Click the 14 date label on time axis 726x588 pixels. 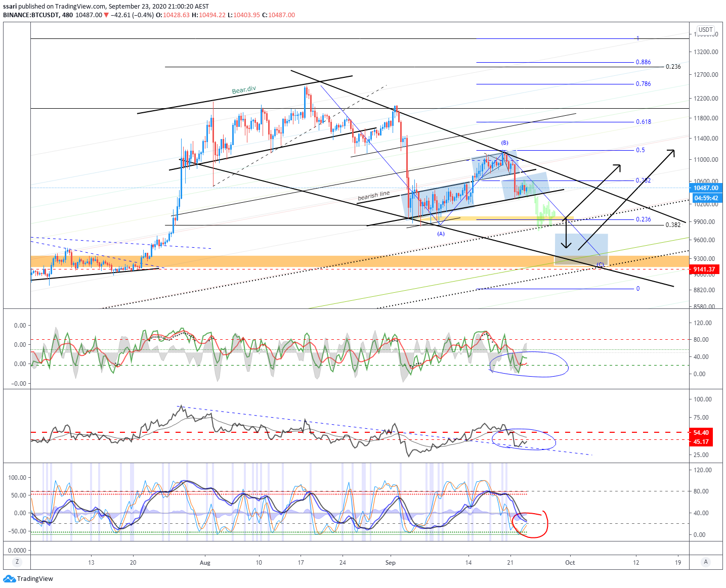click(468, 563)
